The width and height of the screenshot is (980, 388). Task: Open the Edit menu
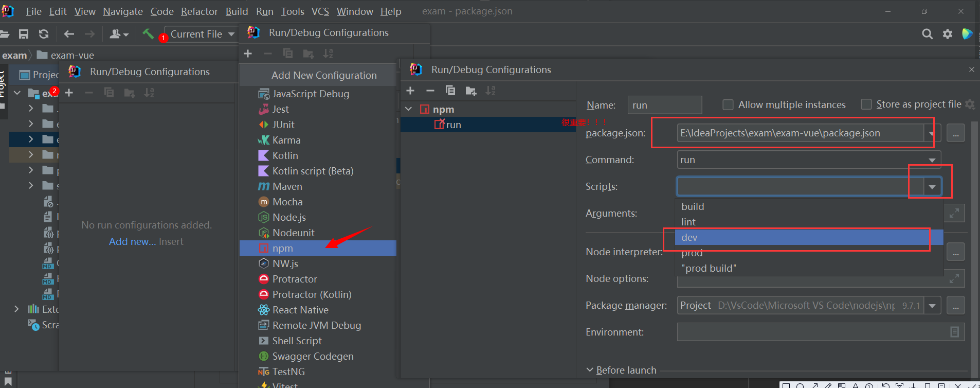(x=58, y=11)
